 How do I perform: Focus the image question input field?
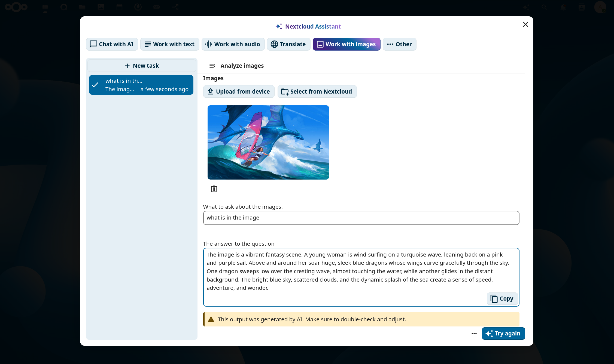click(x=361, y=218)
